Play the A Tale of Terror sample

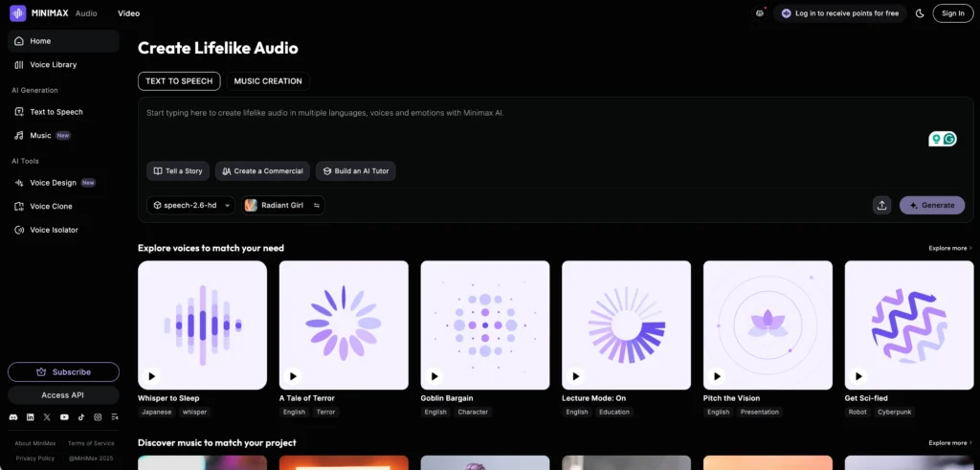(293, 376)
